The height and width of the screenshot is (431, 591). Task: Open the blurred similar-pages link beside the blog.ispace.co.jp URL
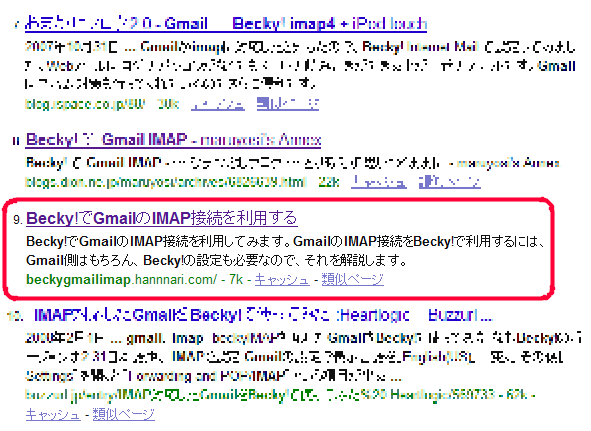click(x=288, y=104)
